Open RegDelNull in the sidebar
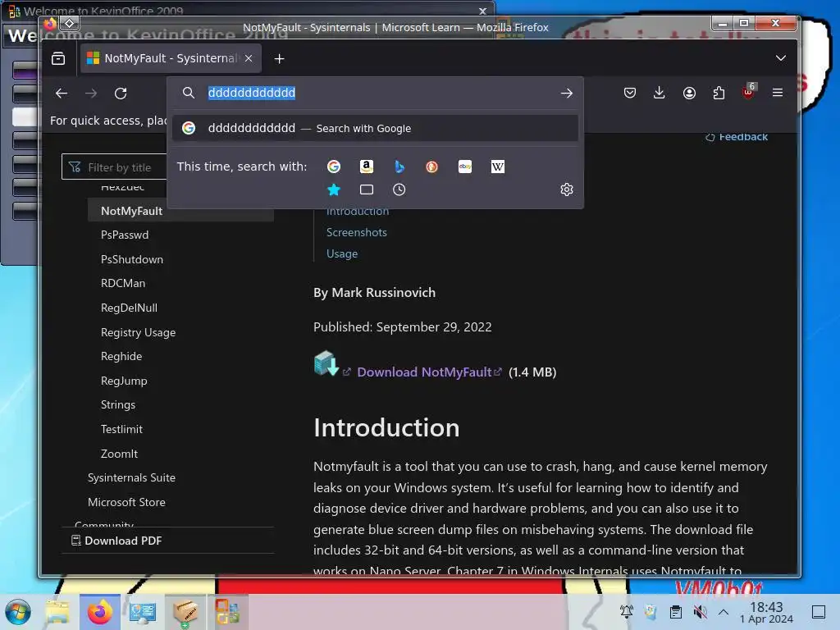This screenshot has height=630, width=840. click(x=129, y=308)
